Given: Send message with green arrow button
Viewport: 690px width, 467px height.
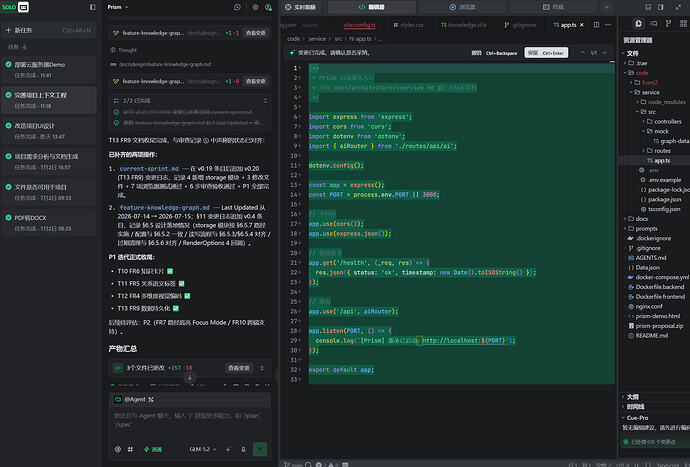Looking at the screenshot, I should pos(260,449).
